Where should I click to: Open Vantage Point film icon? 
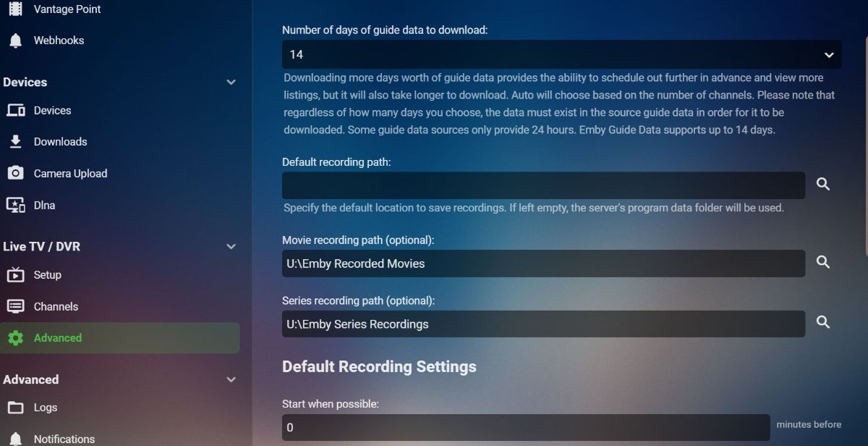(15, 9)
